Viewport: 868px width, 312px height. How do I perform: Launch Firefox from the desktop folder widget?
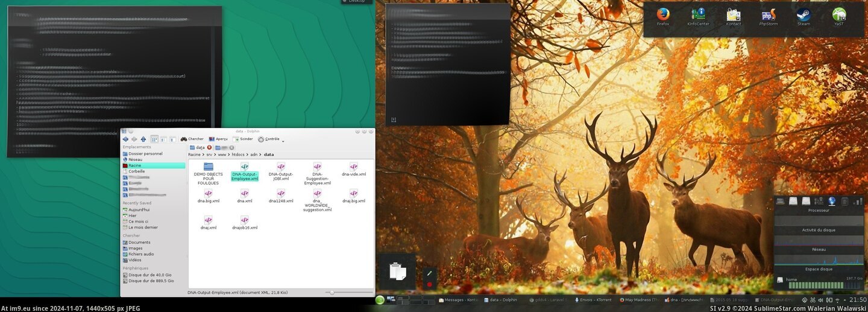click(663, 16)
